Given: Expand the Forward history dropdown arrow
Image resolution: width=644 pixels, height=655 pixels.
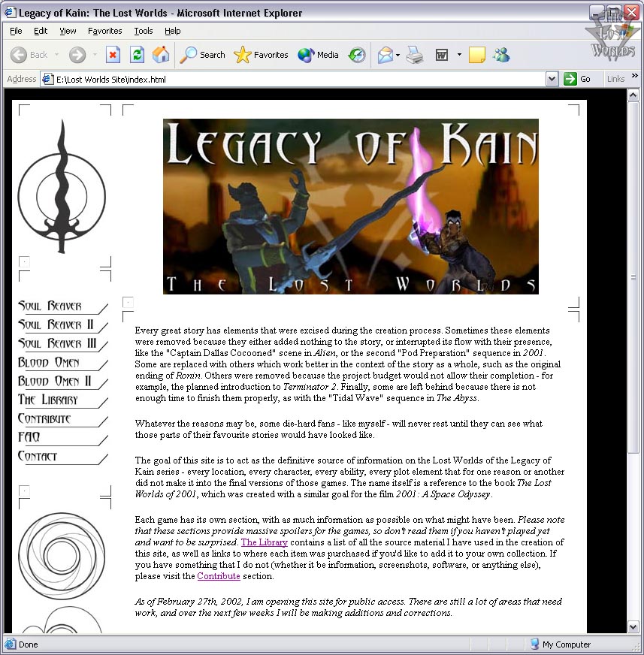Looking at the screenshot, I should tap(95, 55).
